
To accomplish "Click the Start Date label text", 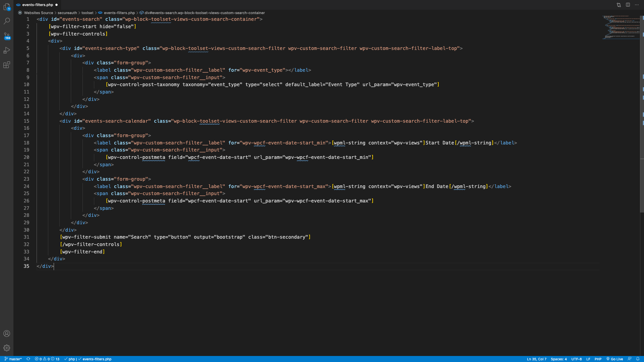I will click(x=440, y=143).
